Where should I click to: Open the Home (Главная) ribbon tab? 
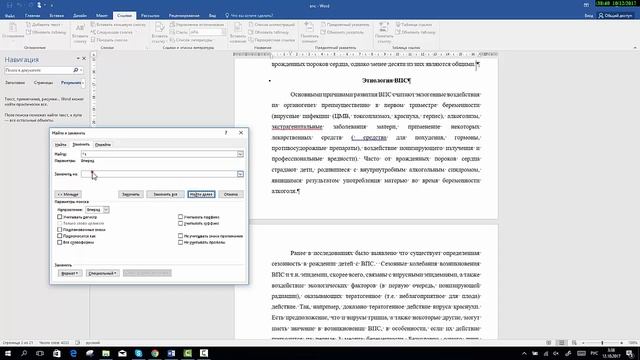pos(32,16)
